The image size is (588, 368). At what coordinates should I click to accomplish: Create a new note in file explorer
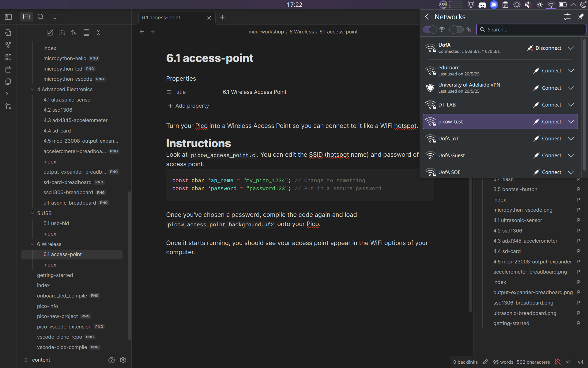coord(50,33)
